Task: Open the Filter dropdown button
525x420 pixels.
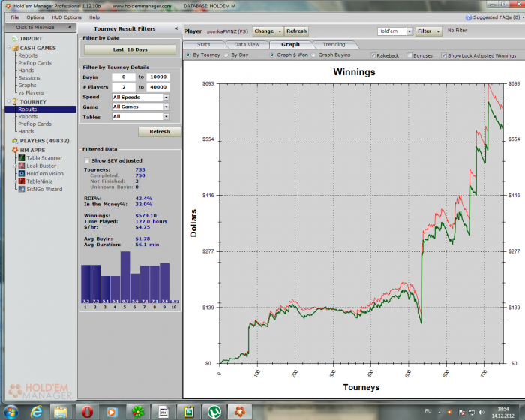Action: (428, 31)
